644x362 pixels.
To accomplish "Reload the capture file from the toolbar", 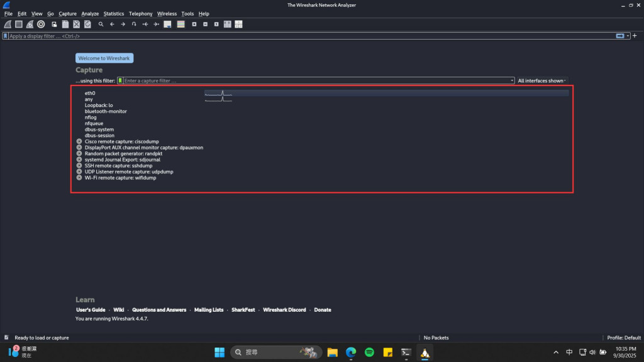I will coord(87,25).
